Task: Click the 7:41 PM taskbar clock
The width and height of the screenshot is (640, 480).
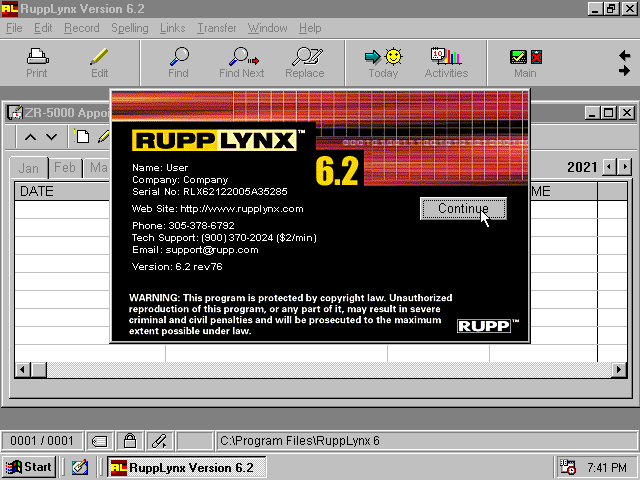Action: (607, 467)
